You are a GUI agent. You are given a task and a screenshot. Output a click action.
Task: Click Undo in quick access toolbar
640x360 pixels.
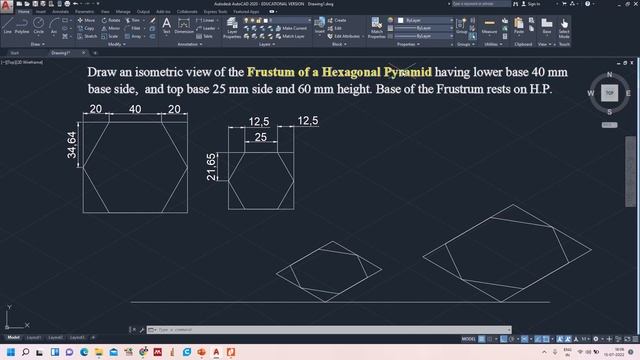pyautogui.click(x=76, y=4)
